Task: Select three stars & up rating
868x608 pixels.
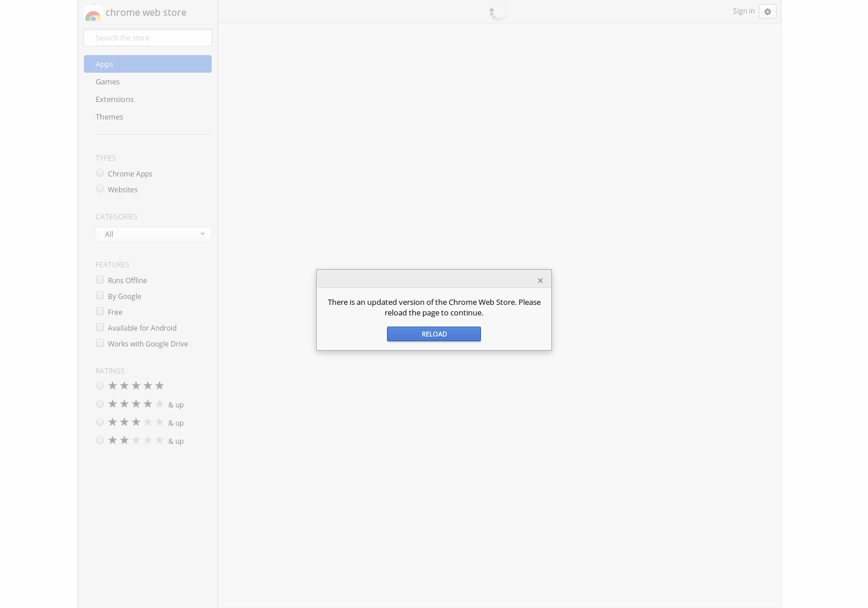Action: [x=100, y=422]
